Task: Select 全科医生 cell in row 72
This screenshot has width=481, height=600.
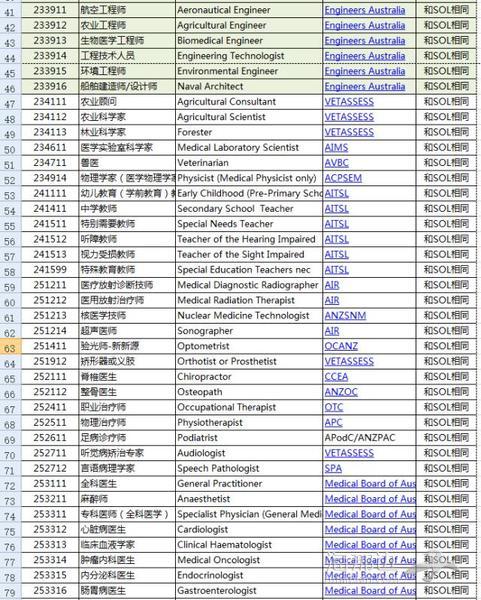Action: (x=127, y=484)
